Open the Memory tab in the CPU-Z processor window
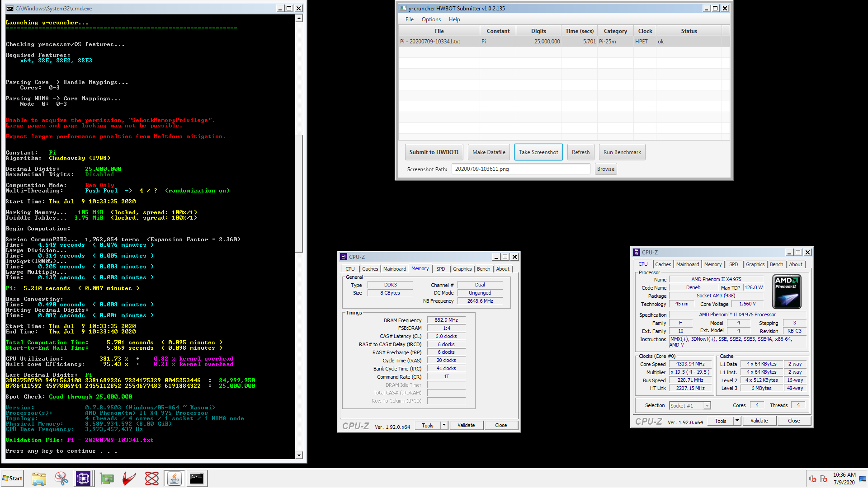This screenshot has height=488, width=868. [x=712, y=264]
